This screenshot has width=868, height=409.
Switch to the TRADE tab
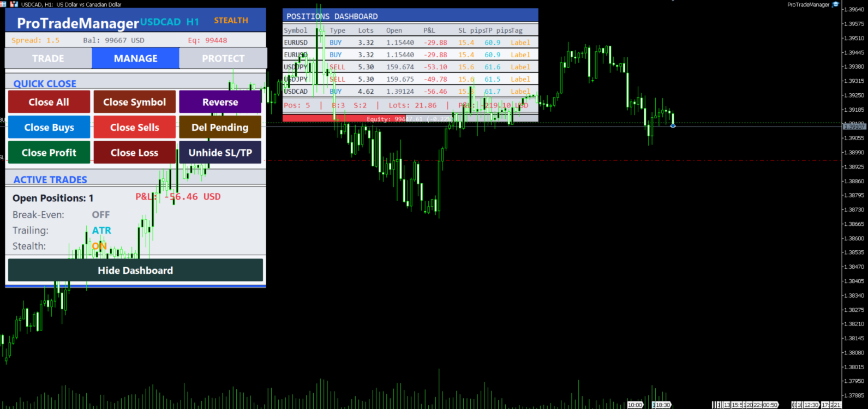48,58
